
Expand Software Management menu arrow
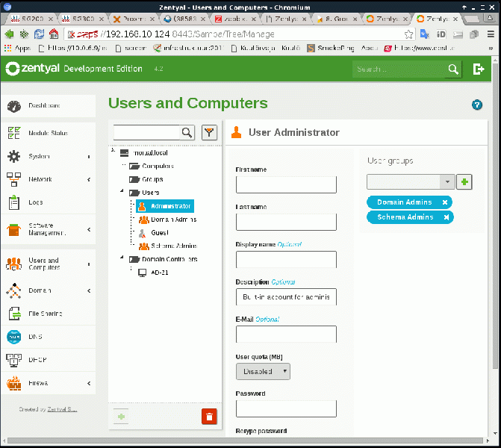[89, 229]
